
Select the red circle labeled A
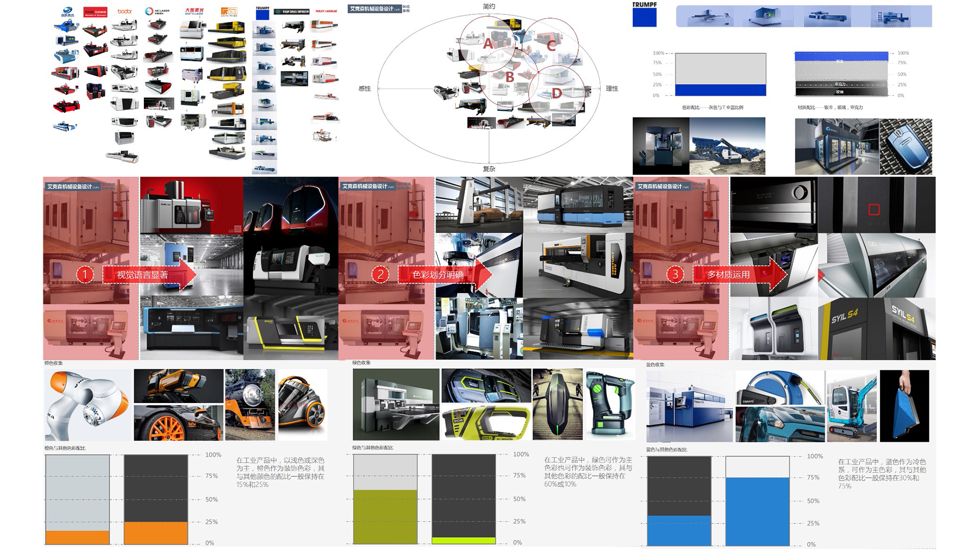[x=488, y=43]
